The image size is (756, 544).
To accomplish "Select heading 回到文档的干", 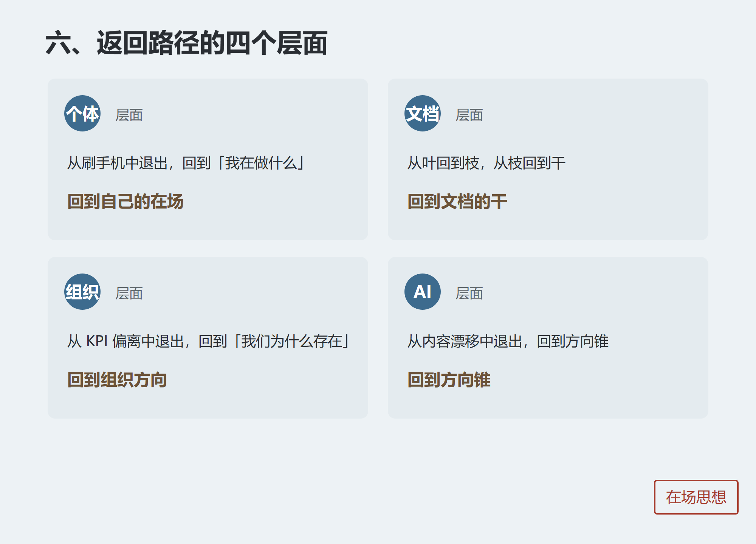I will (457, 201).
